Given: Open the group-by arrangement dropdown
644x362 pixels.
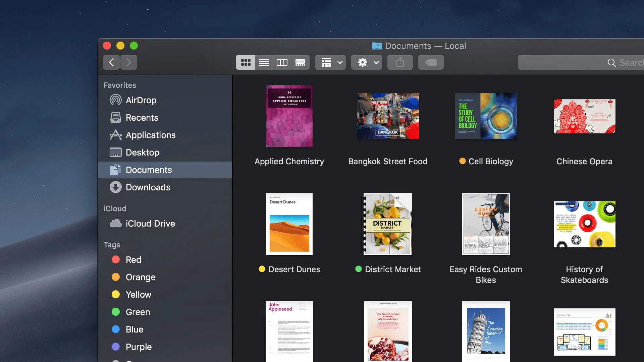Looking at the screenshot, I should (x=330, y=62).
